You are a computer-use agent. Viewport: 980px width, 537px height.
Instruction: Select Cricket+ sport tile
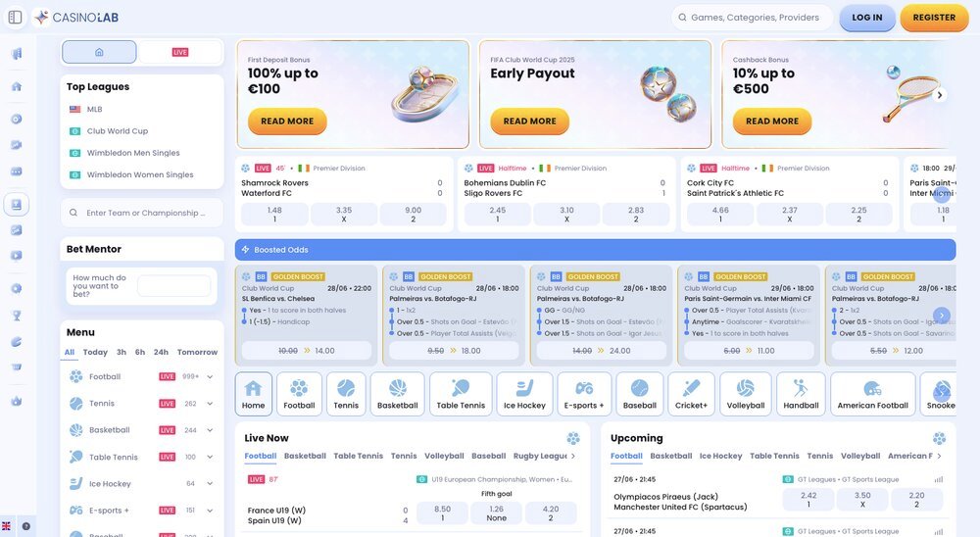(691, 394)
